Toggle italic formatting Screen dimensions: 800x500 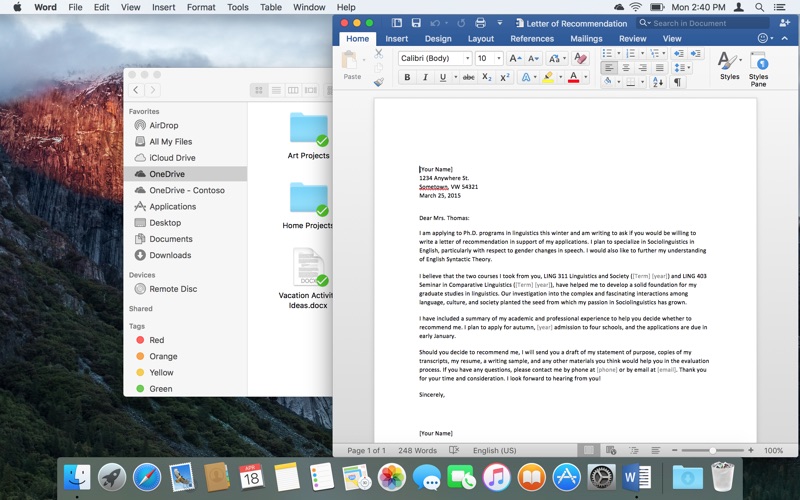424,77
